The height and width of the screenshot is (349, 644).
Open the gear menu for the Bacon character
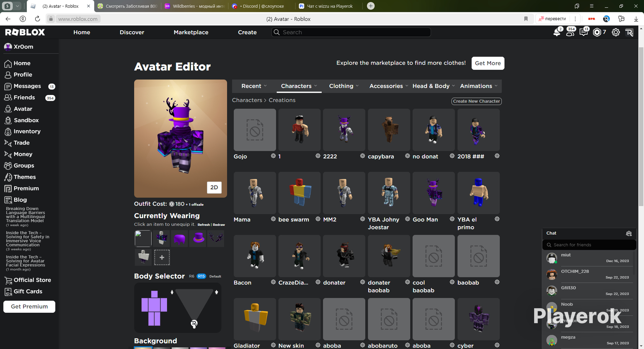(x=273, y=282)
